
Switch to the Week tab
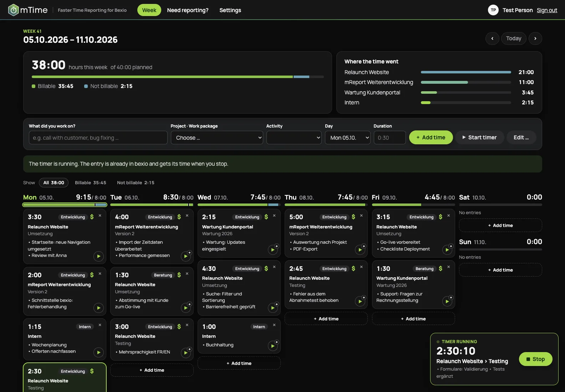(x=149, y=10)
